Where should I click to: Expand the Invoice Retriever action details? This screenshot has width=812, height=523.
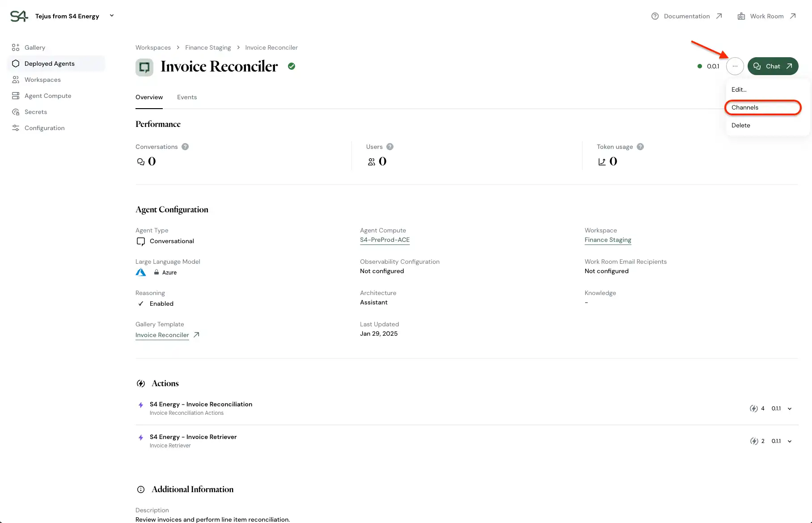pos(790,441)
